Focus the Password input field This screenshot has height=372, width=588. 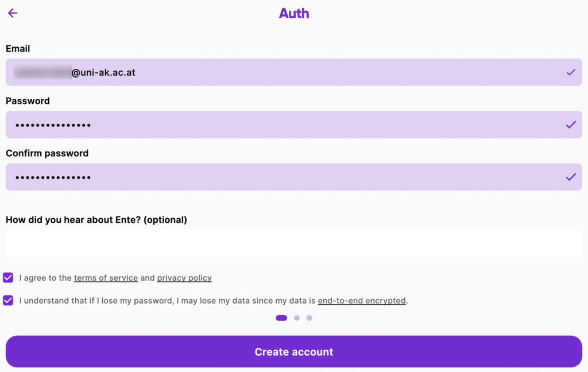tap(287, 125)
